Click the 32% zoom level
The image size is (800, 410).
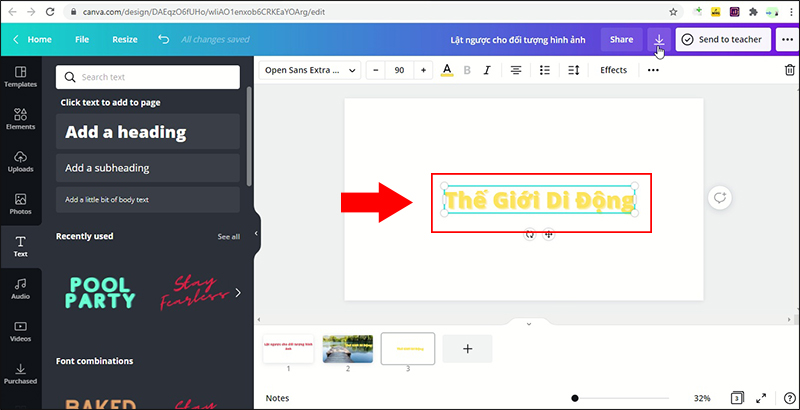702,398
